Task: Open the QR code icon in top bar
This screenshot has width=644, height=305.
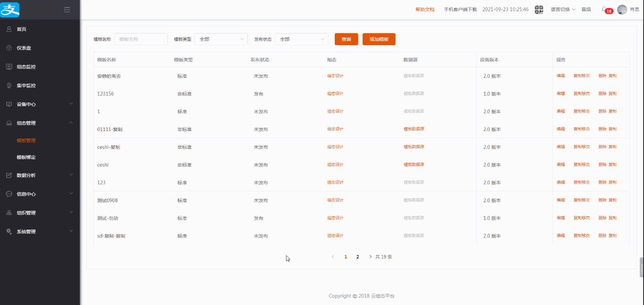Action: click(539, 9)
